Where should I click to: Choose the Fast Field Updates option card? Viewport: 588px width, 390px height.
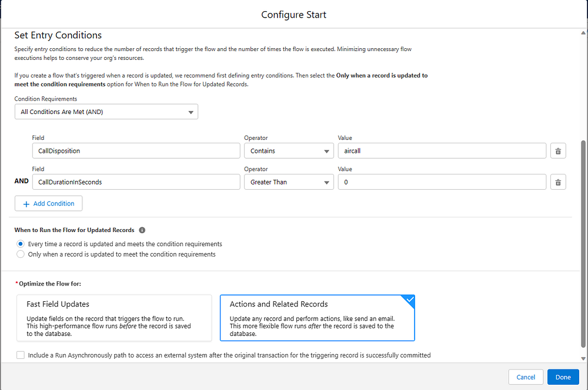pyautogui.click(x=114, y=318)
